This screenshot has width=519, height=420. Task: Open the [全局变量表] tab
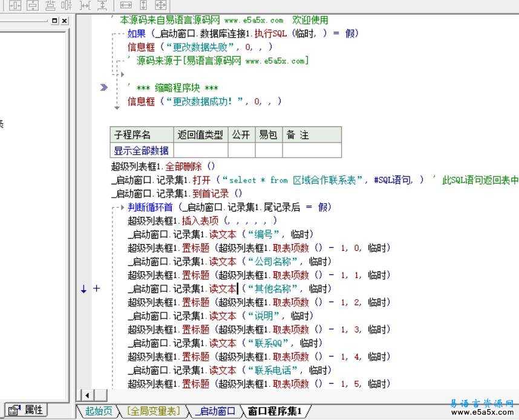click(x=154, y=411)
